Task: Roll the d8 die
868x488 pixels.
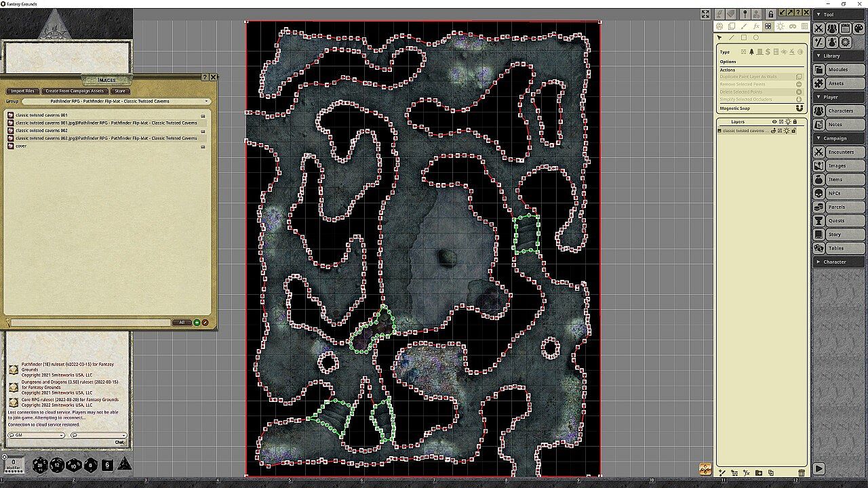Action: tap(90, 465)
